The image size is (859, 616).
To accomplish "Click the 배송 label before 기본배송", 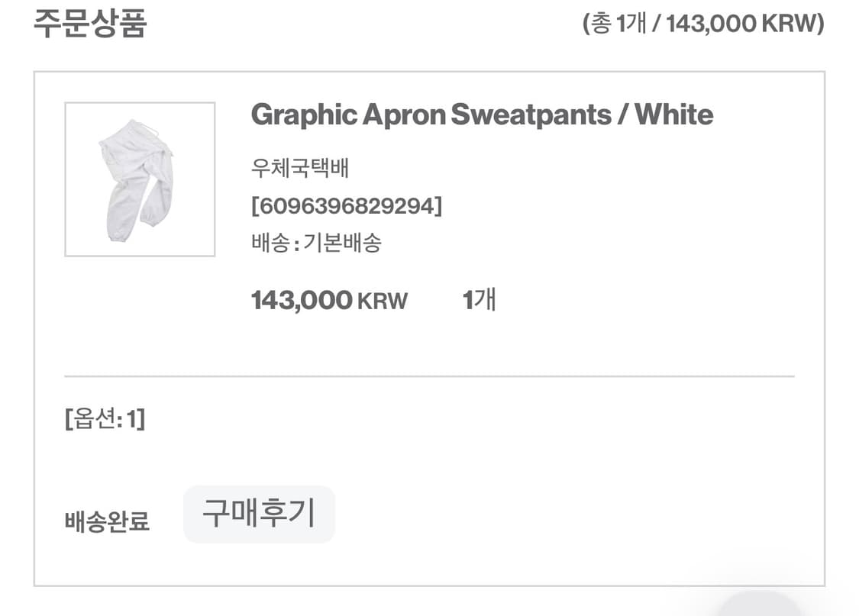I will point(270,243).
